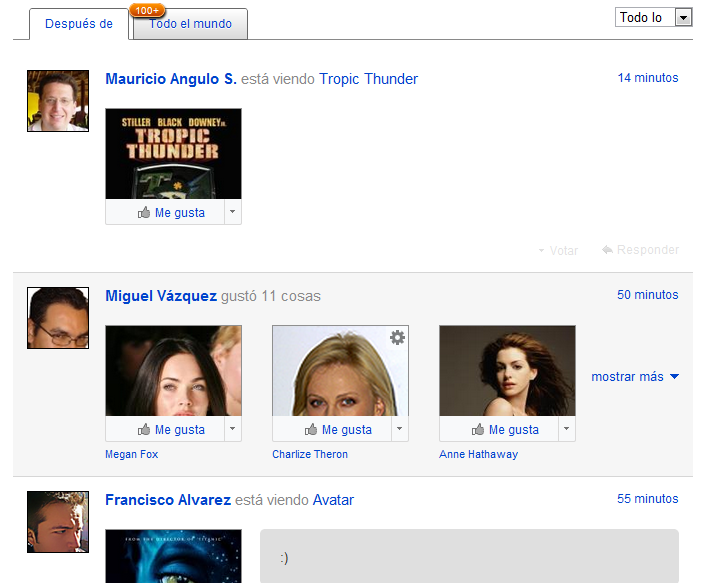Open the Charlize Theron name link

tap(310, 454)
